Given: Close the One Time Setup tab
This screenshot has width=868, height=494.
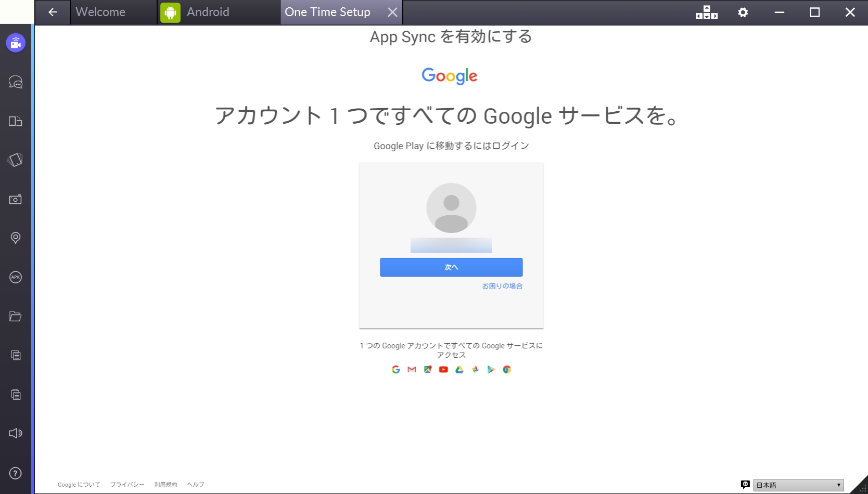Looking at the screenshot, I should (x=392, y=12).
